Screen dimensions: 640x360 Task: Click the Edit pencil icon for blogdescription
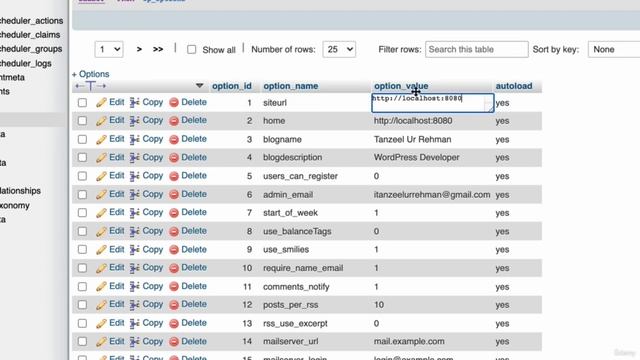coord(101,158)
